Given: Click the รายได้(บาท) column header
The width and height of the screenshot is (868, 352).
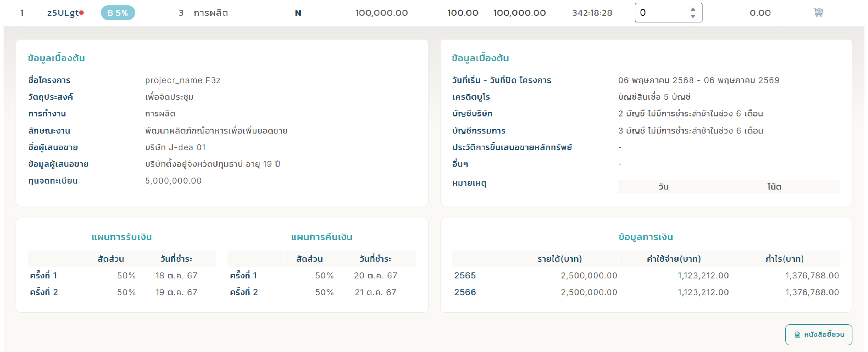Looking at the screenshot, I should click(560, 259).
